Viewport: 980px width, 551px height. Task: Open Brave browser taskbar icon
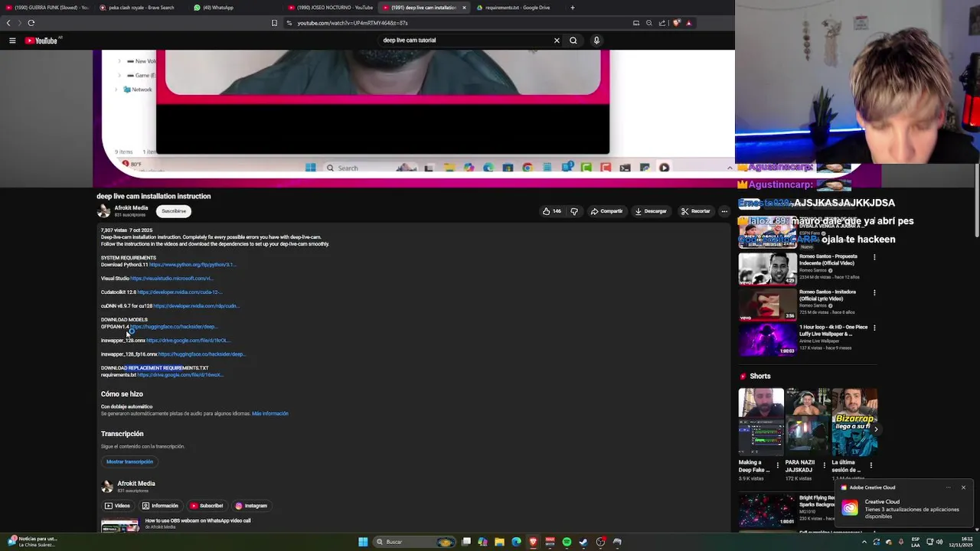click(533, 542)
